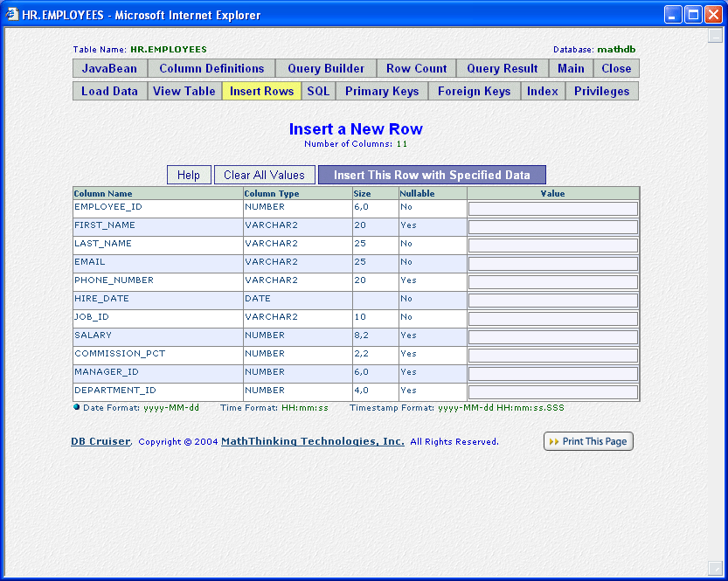This screenshot has height=581, width=728.
Task: Click the Column Type header
Action: 298,193
